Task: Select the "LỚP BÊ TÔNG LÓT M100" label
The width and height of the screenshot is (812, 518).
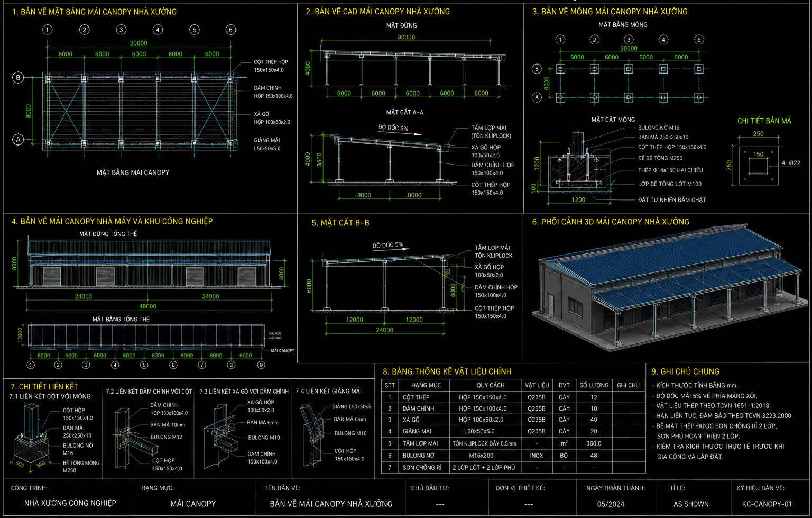Action: pos(670,184)
